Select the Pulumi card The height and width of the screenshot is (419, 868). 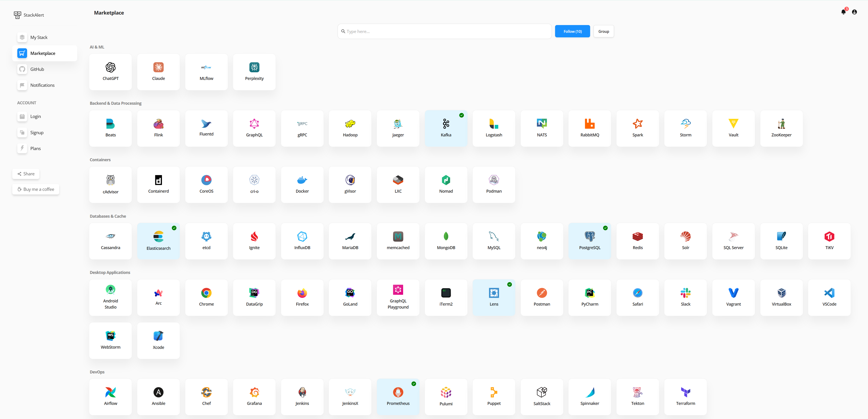pos(446,397)
